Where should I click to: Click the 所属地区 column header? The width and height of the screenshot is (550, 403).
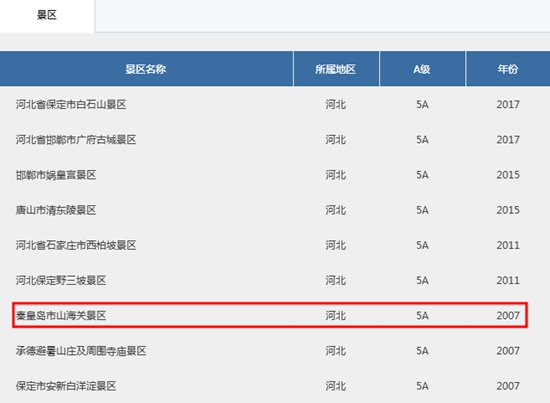(336, 69)
